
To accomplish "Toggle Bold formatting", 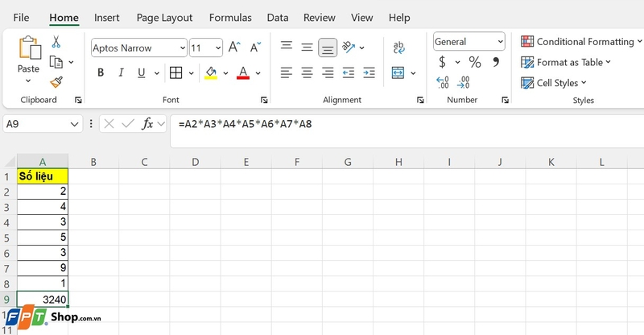I will pyautogui.click(x=100, y=72).
